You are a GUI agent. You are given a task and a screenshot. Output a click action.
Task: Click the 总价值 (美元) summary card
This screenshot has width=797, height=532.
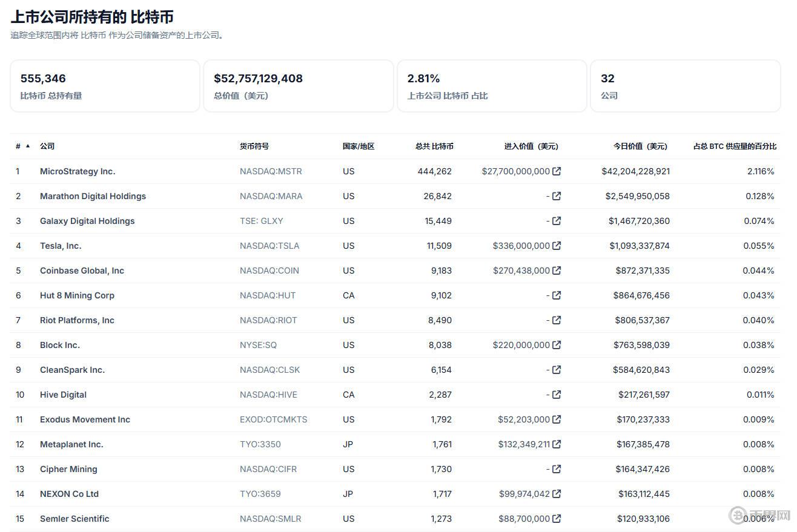pyautogui.click(x=298, y=86)
